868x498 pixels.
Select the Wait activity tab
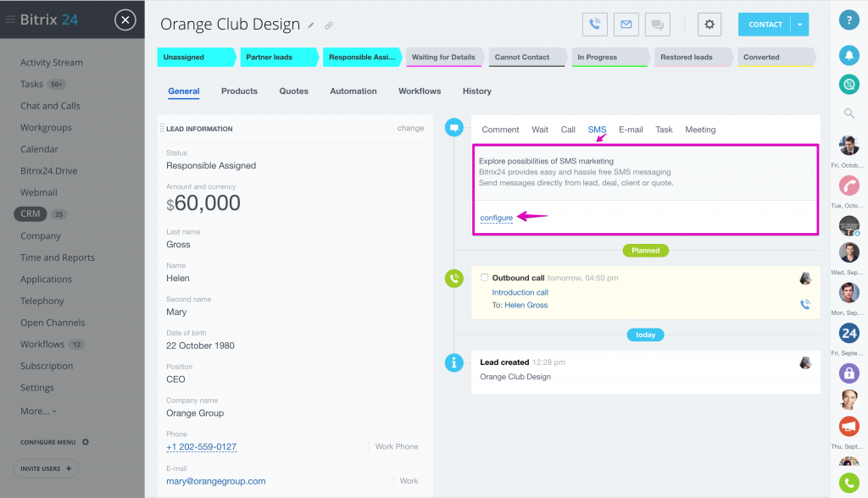(540, 130)
